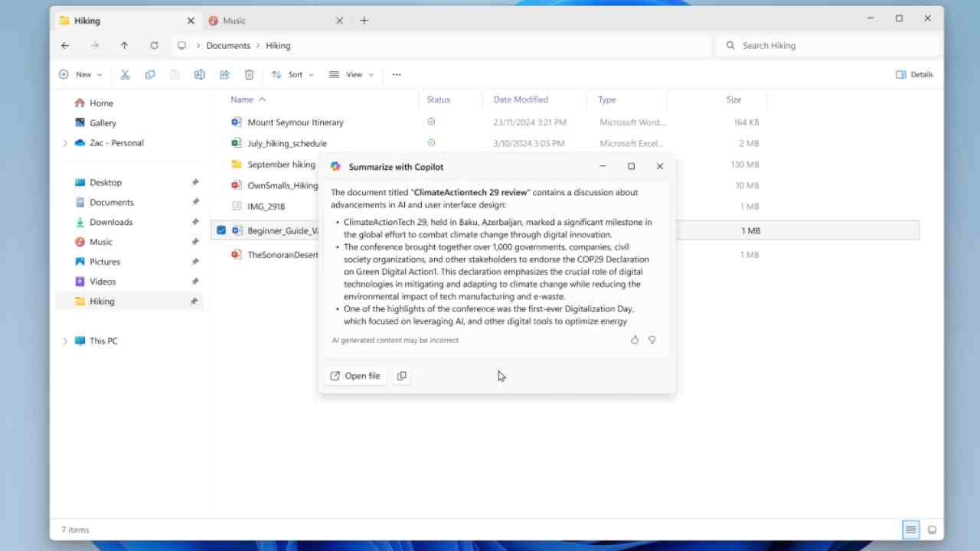Give thumbs up on the Copilot summary
The width and height of the screenshot is (980, 551).
[634, 340]
